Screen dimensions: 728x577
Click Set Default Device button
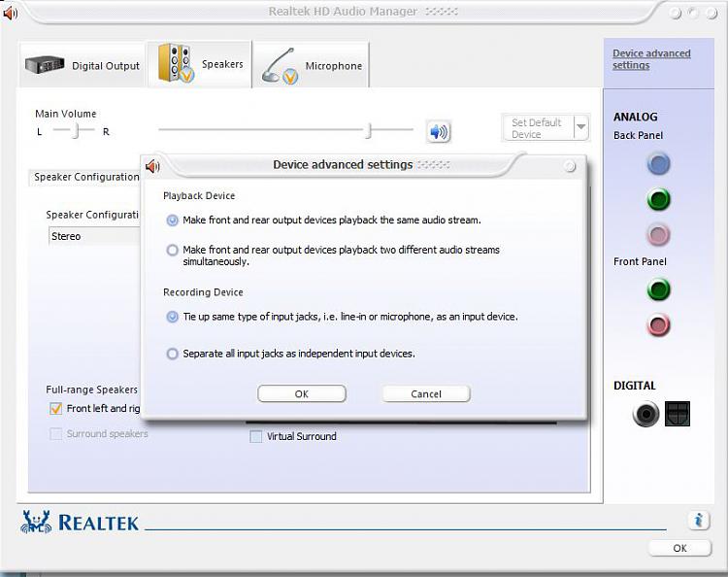pos(539,128)
